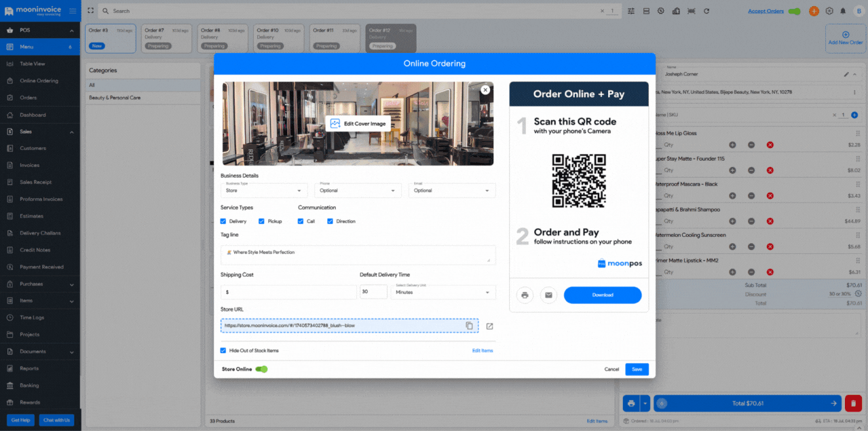Open Online Ordering in sidebar

(x=40, y=81)
